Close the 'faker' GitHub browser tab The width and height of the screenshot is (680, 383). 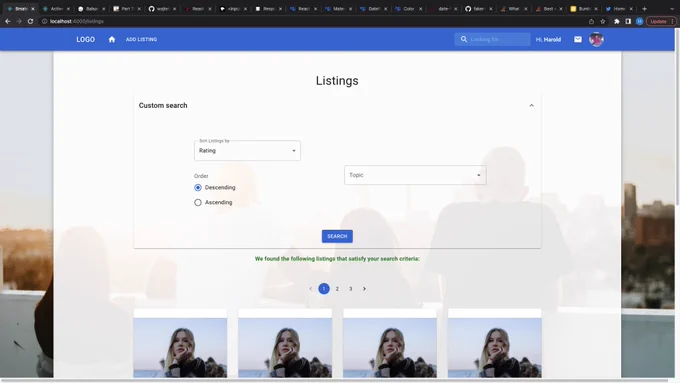(x=490, y=9)
